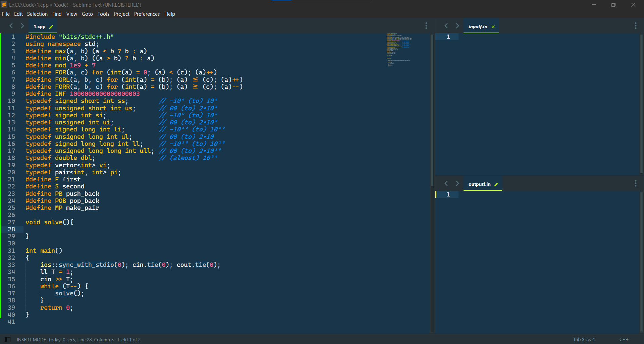Open the Tab Size 4 selector
Image resolution: width=644 pixels, height=344 pixels.
tap(584, 340)
